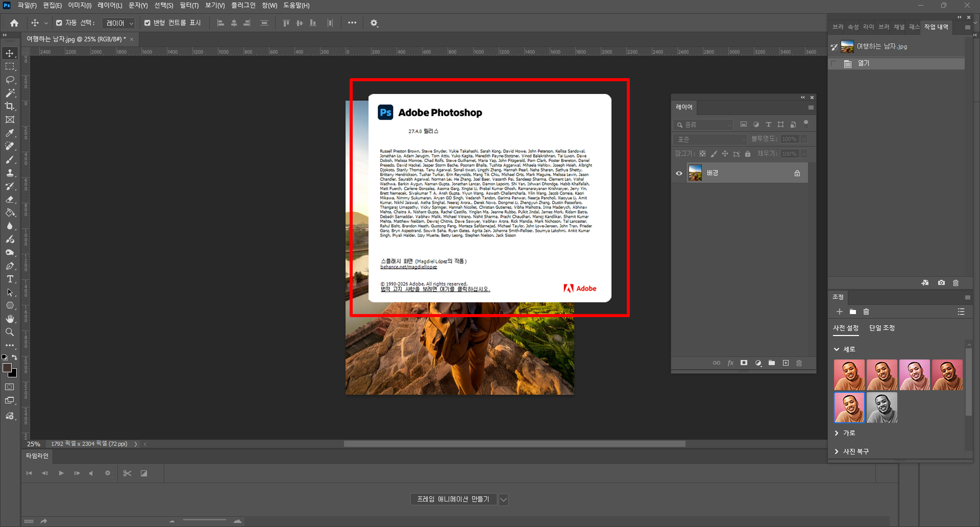Click the scissors split icon in timeline
Image resolution: width=980 pixels, height=527 pixels.
coord(128,473)
